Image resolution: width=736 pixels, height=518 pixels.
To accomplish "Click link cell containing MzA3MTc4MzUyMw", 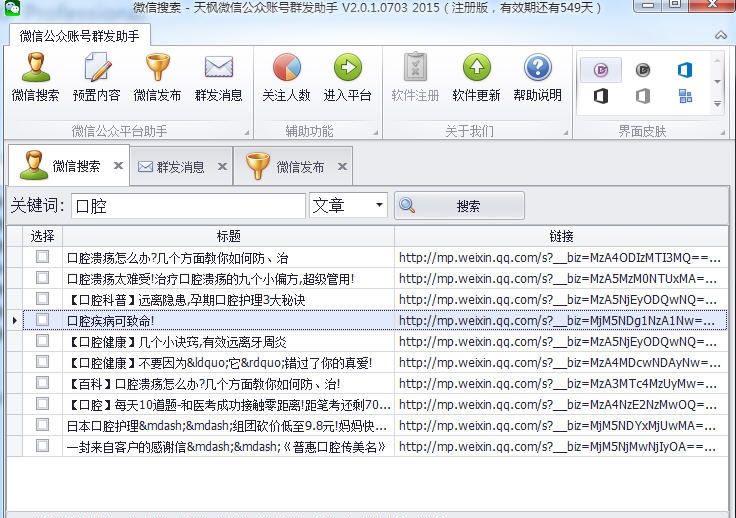I will (x=560, y=383).
